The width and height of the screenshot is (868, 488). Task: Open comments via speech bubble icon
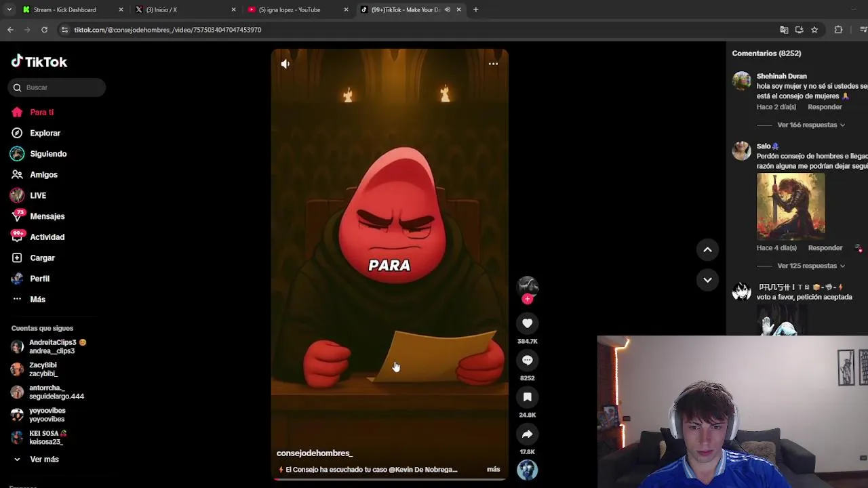click(527, 360)
